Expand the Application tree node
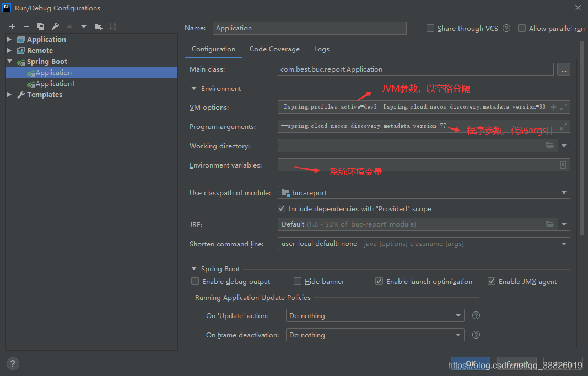The width and height of the screenshot is (588, 376). (9, 39)
